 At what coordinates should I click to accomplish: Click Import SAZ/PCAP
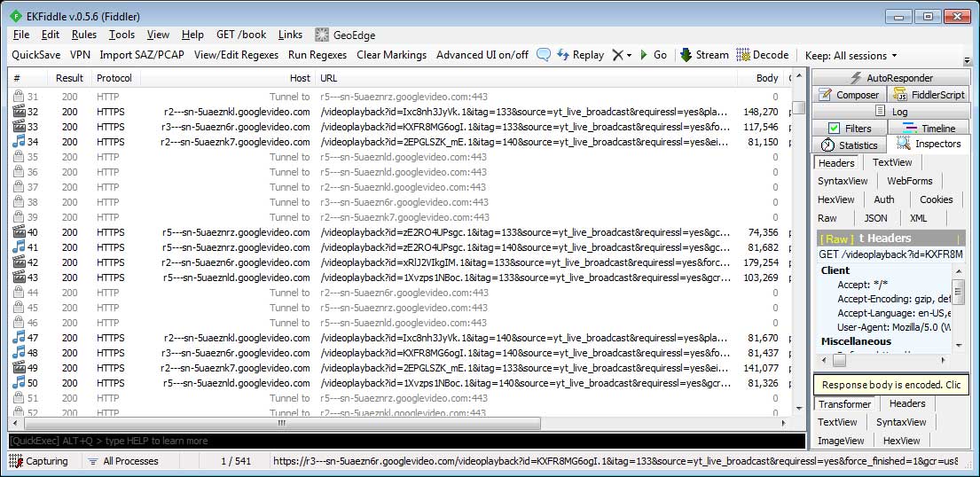pos(142,55)
